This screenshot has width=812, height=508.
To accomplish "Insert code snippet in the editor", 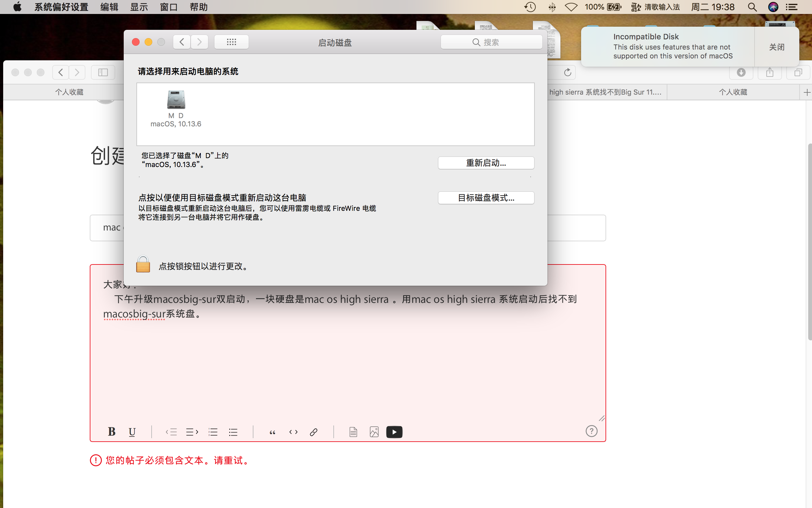I will pyautogui.click(x=293, y=432).
